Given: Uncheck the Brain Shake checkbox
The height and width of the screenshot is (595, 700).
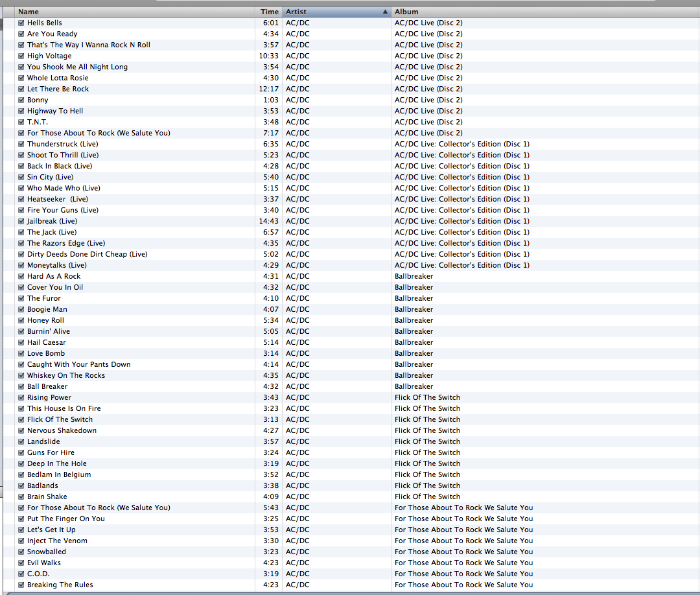Looking at the screenshot, I should pyautogui.click(x=21, y=496).
